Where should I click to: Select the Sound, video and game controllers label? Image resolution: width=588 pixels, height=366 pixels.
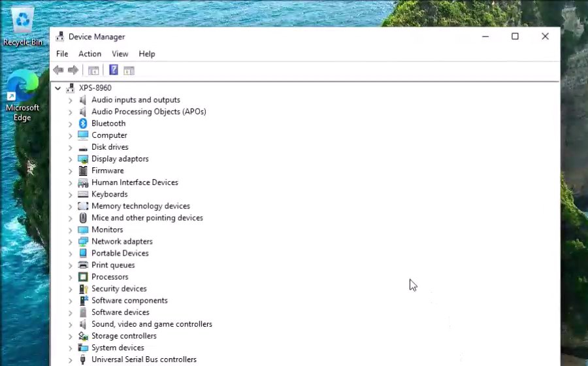tap(152, 324)
